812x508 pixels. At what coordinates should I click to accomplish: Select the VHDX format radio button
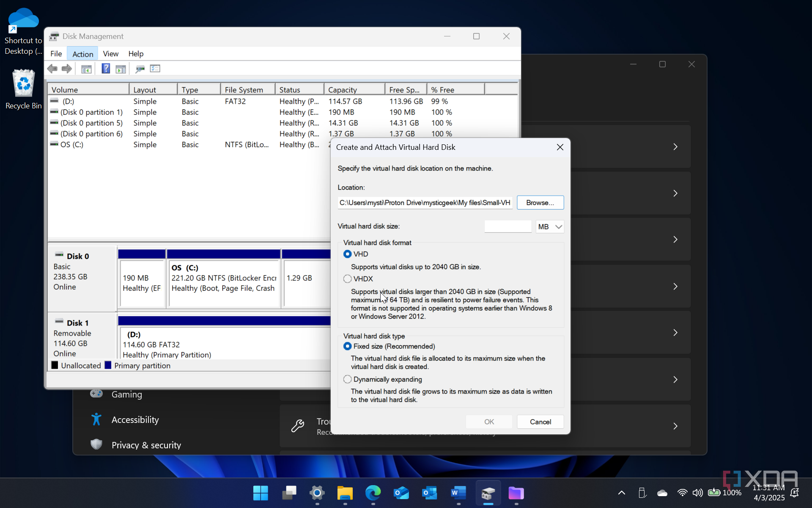click(348, 279)
